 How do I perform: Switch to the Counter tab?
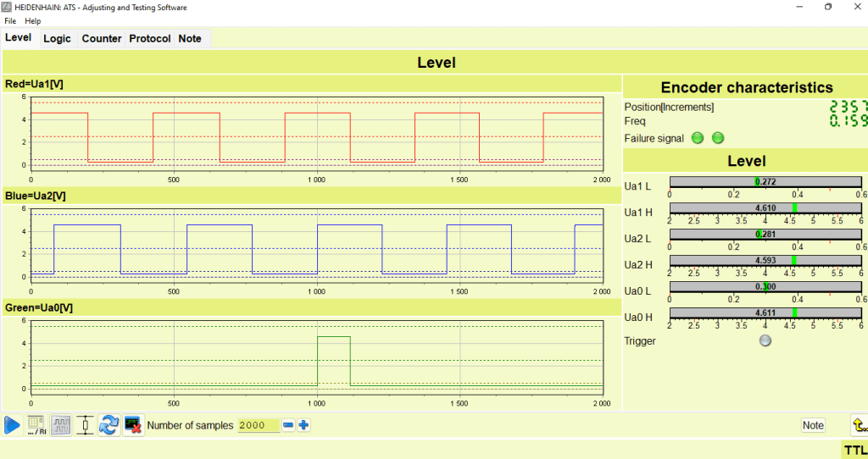pyautogui.click(x=102, y=38)
